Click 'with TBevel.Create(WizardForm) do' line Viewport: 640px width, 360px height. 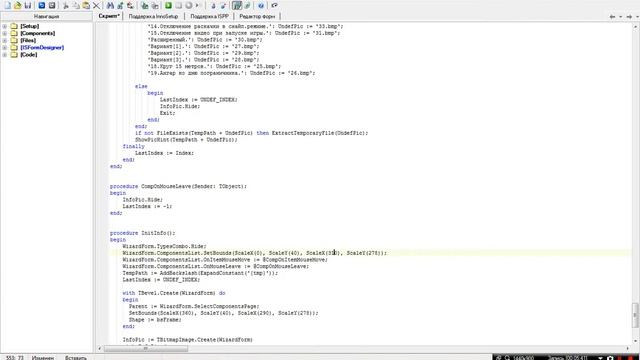pos(173,293)
